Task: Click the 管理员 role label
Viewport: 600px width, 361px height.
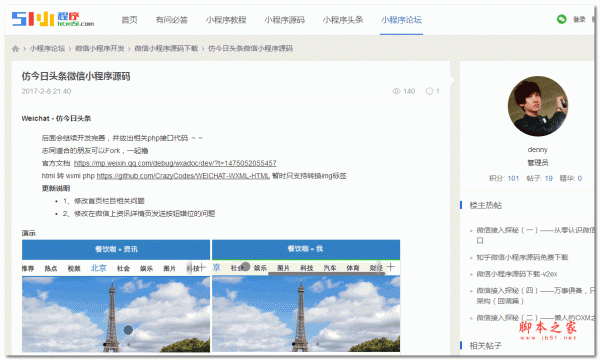Action: click(x=538, y=163)
